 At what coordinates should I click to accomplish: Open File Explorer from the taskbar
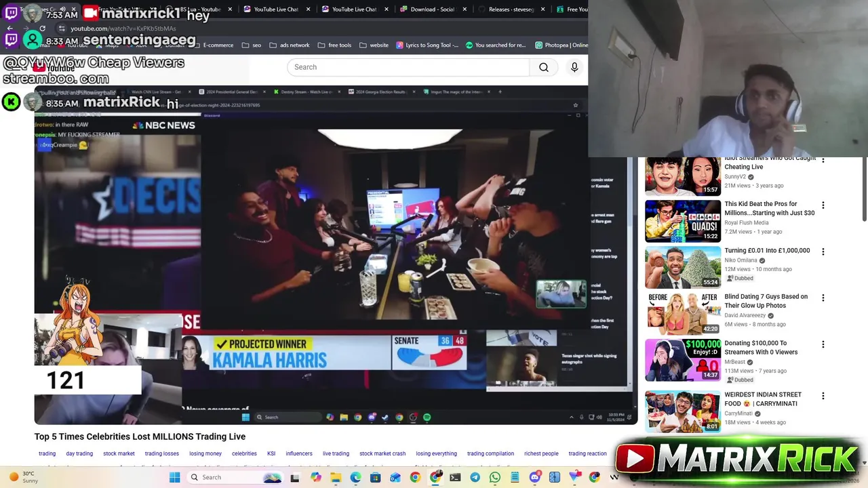click(336, 477)
